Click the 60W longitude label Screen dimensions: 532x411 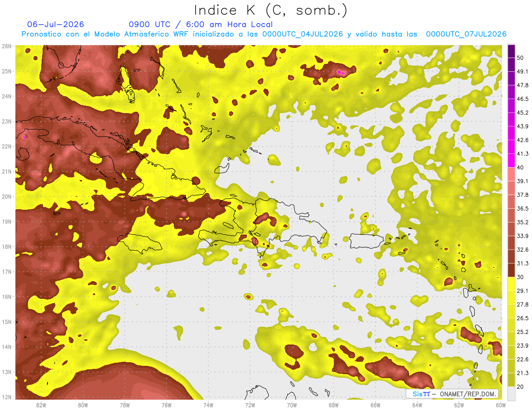[501, 405]
